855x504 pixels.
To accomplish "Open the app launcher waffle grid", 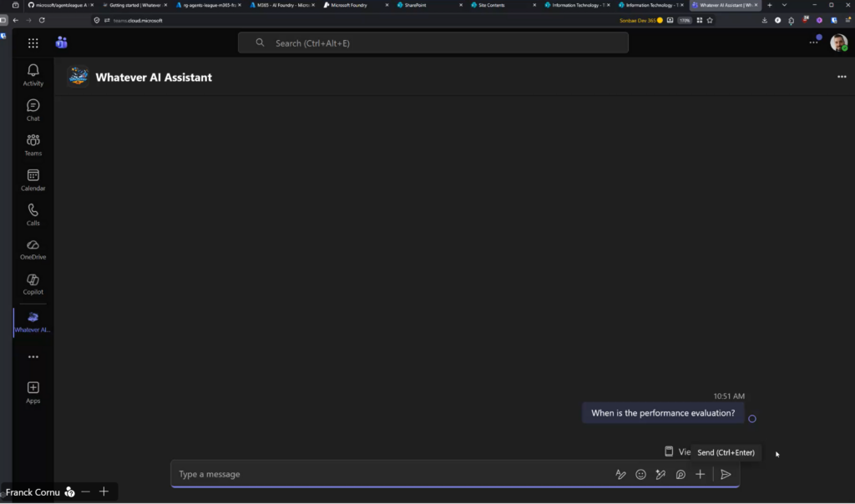I will tap(33, 43).
